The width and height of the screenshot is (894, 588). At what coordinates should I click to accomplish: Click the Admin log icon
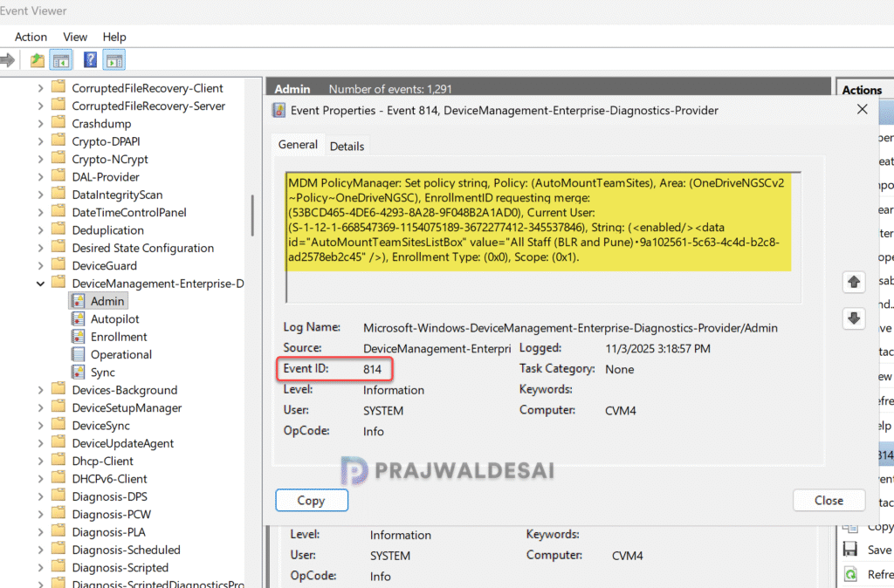point(78,301)
